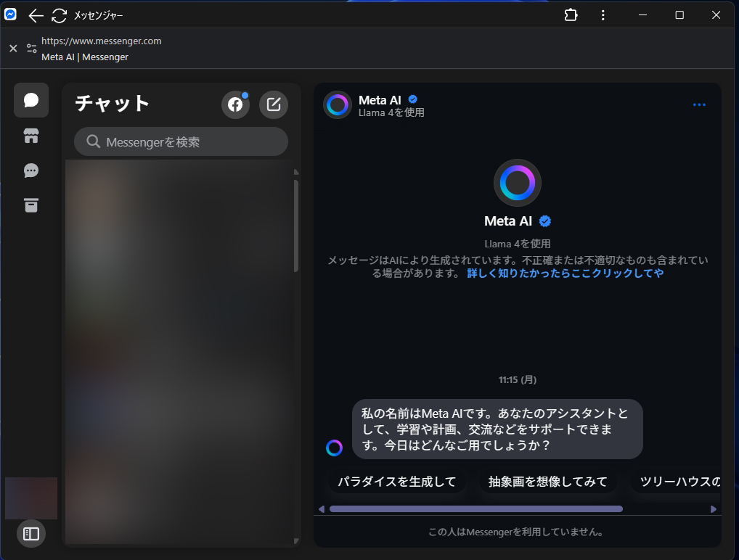Open Message Requests speech bubble icon
This screenshot has width=739, height=560.
pos(31,170)
